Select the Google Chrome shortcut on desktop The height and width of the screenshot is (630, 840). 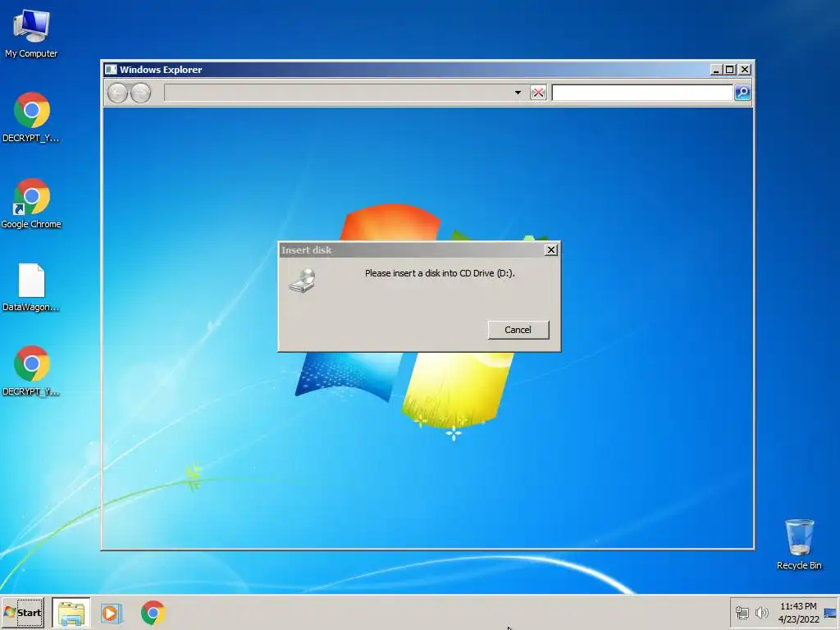[31, 203]
